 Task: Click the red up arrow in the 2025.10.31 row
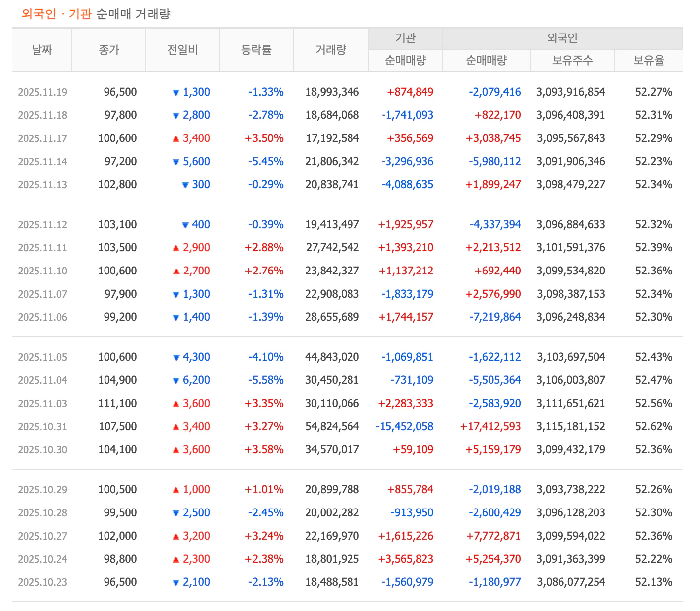click(175, 427)
